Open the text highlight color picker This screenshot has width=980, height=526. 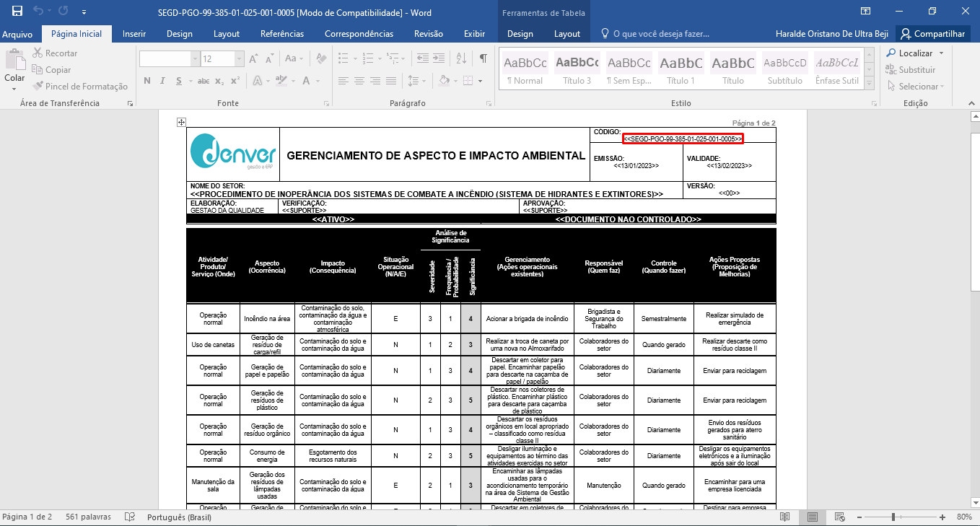(288, 81)
